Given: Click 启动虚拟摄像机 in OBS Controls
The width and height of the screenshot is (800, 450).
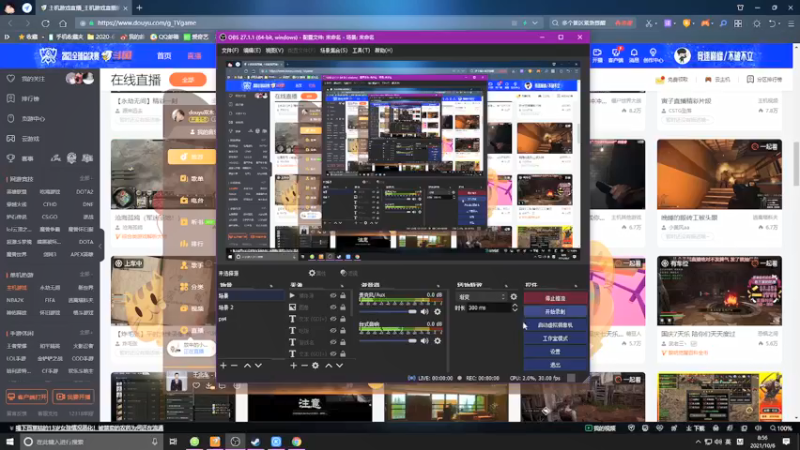Looking at the screenshot, I should [555, 324].
